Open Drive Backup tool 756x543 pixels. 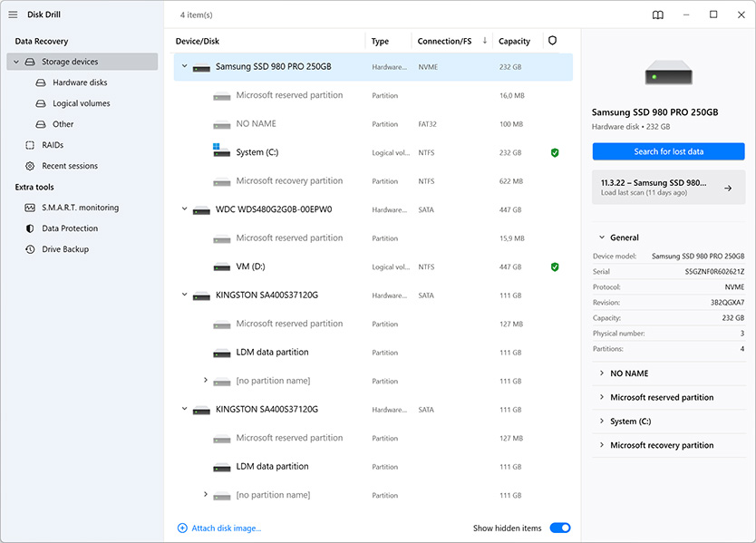[x=61, y=249]
